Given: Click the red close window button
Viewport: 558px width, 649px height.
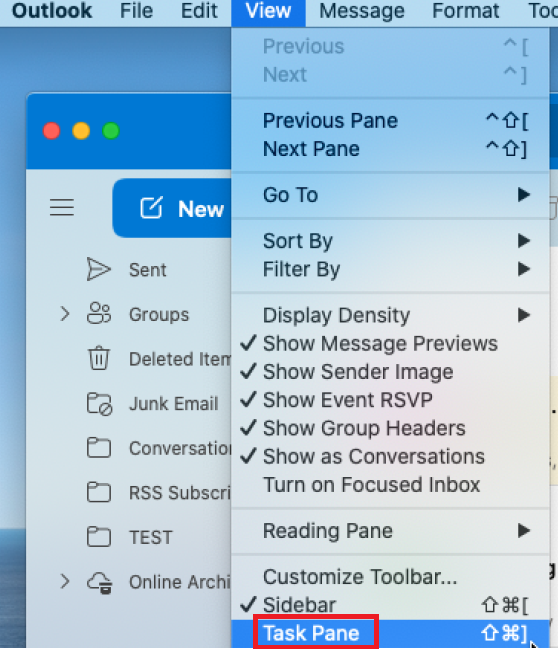Looking at the screenshot, I should pyautogui.click(x=52, y=131).
